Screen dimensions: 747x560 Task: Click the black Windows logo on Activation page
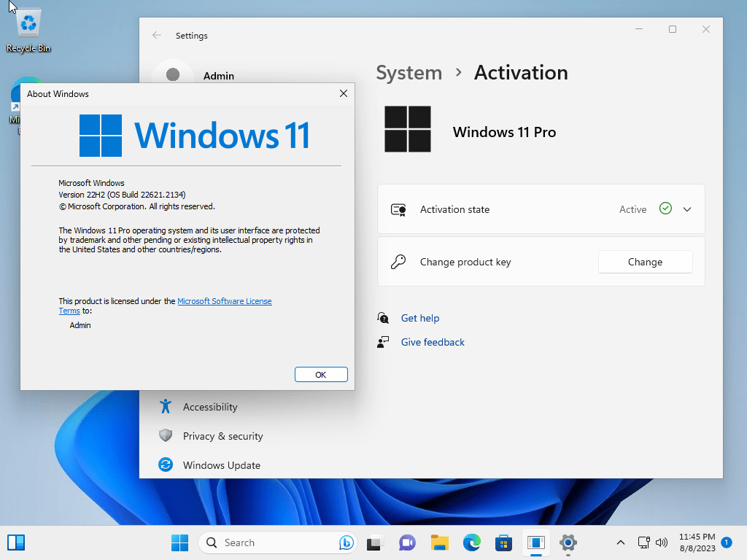pos(408,129)
